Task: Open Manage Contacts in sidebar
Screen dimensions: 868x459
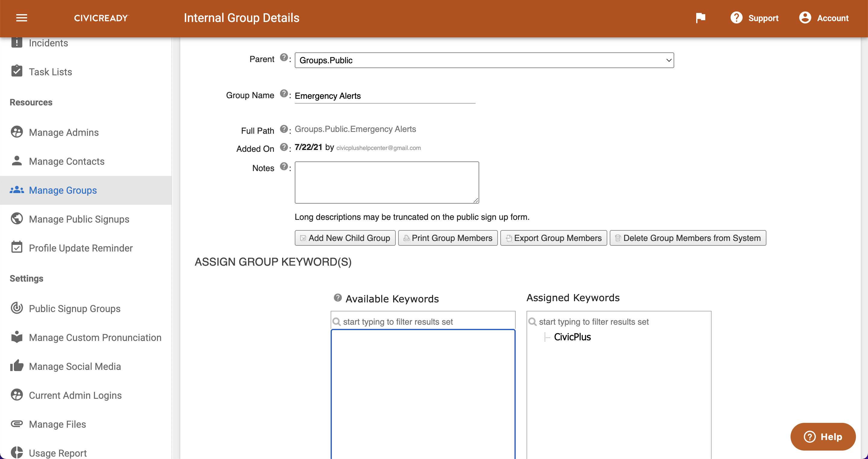Action: (x=66, y=161)
